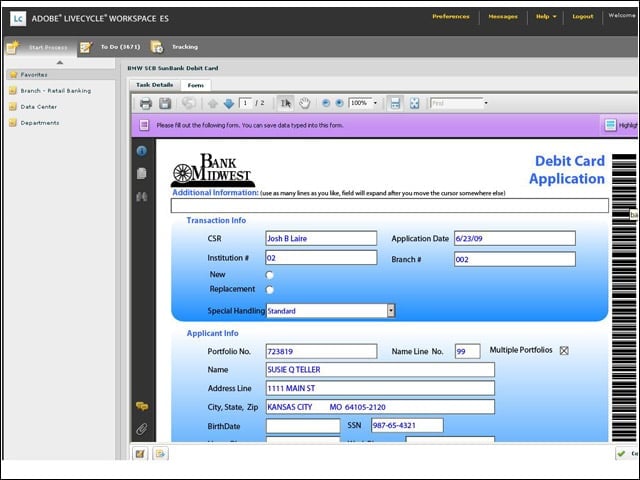Open Preferences link

(451, 17)
